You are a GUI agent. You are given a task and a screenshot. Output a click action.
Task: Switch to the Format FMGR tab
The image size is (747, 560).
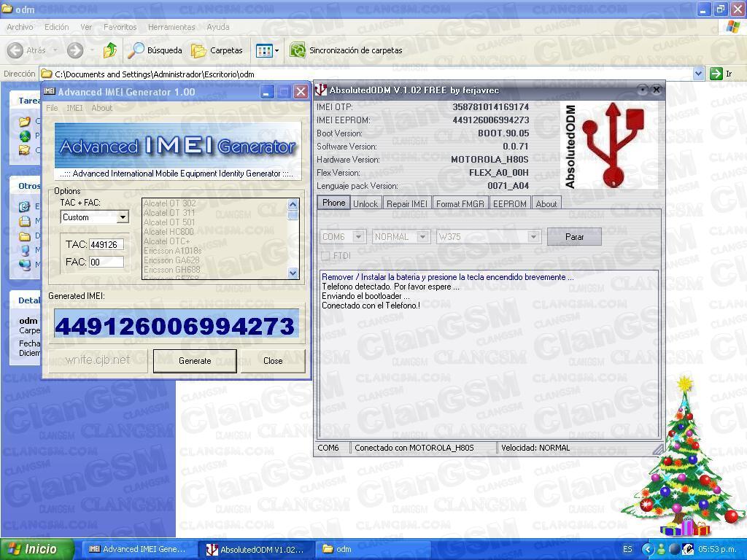pos(460,204)
